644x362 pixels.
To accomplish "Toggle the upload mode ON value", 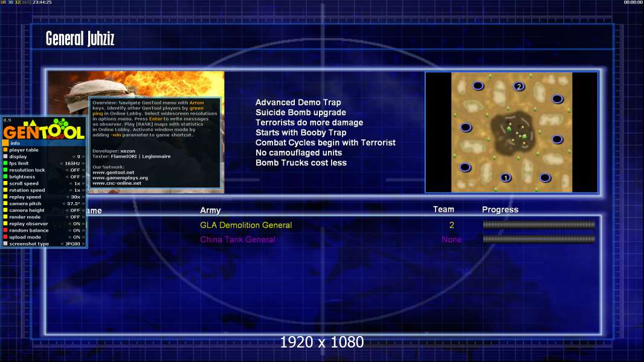I will (76, 237).
